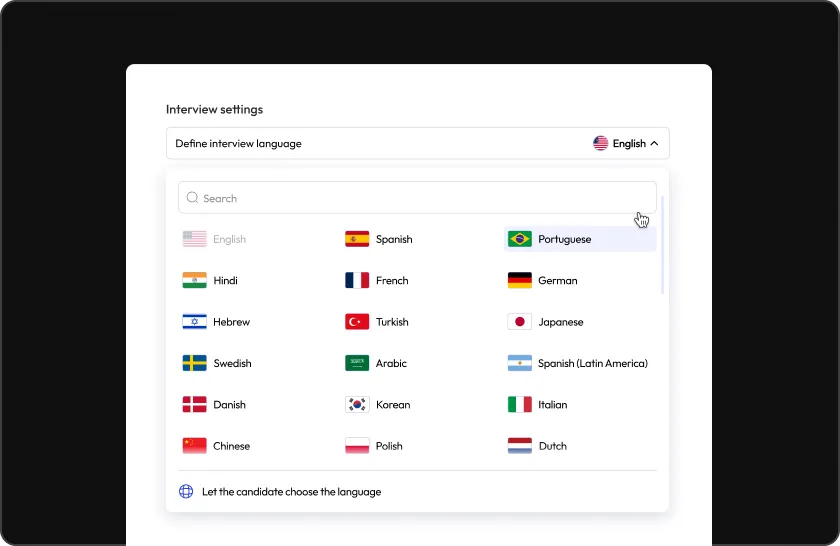The image size is (840, 546).
Task: Select the Swedish language label
Action: pyautogui.click(x=232, y=363)
